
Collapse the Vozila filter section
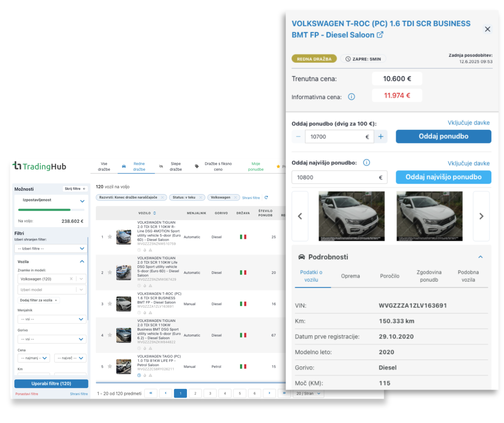(82, 262)
